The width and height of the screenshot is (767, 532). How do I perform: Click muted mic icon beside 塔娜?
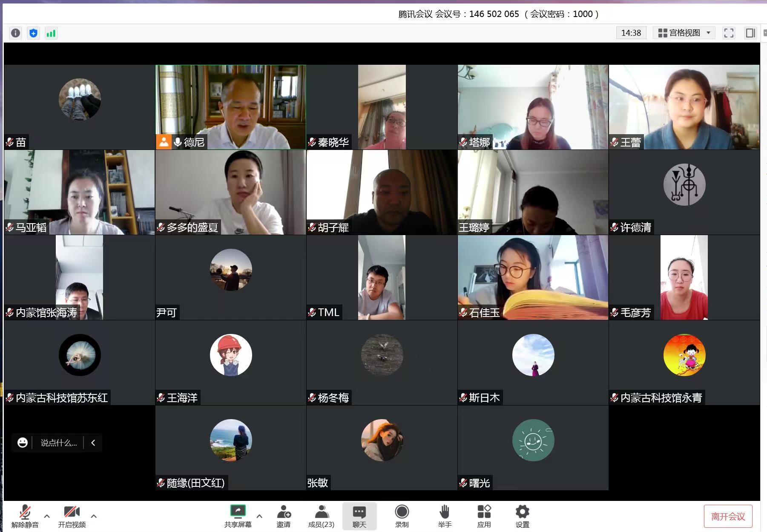pyautogui.click(x=463, y=142)
